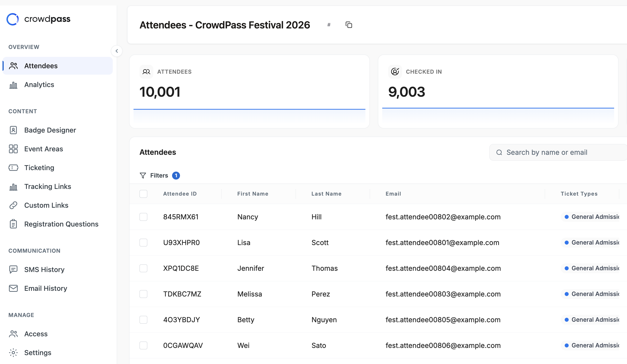This screenshot has height=364, width=627.
Task: Click attendee ID XPQ1DC8E
Action: click(x=181, y=268)
